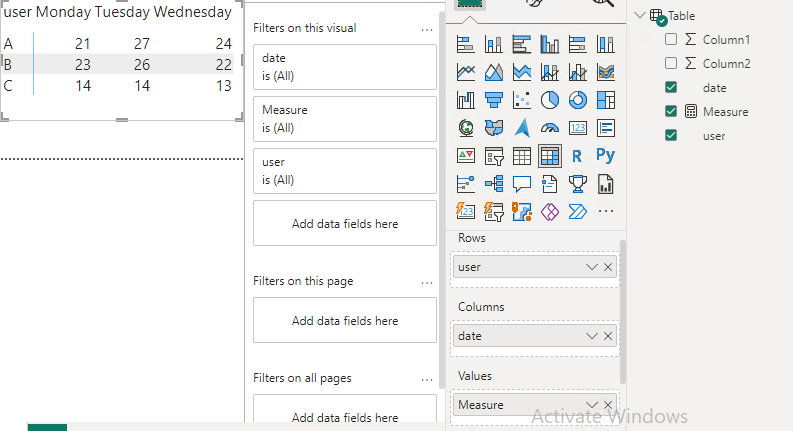Screen dimensions: 793x431
Task: Click Add data fields under page filters
Action: point(345,320)
